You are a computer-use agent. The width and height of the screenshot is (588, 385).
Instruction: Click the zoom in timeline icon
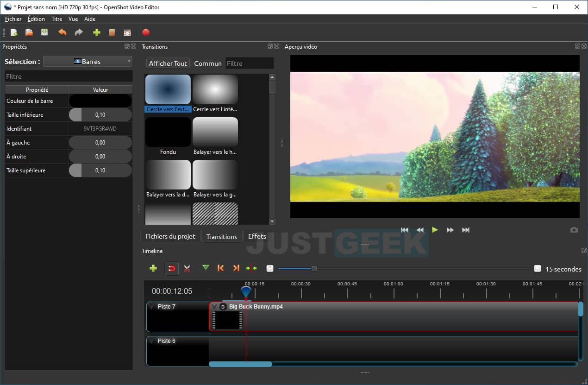(x=270, y=268)
